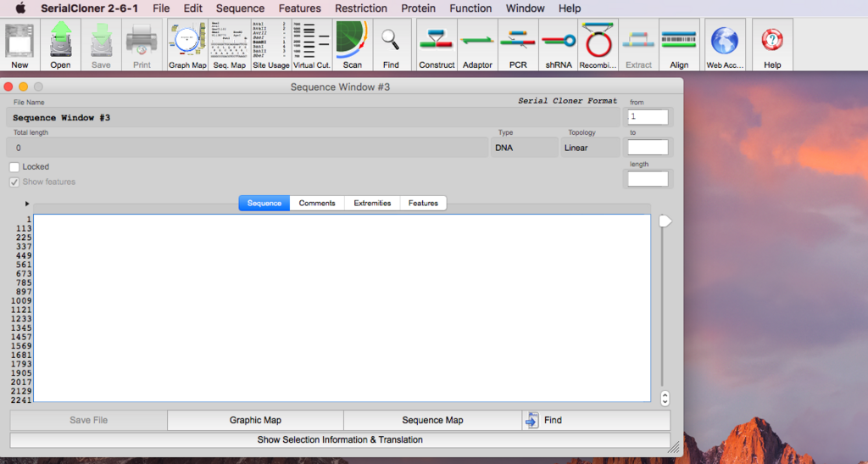Viewport: 868px width, 464px height.
Task: Click the bottom Find button
Action: 596,420
